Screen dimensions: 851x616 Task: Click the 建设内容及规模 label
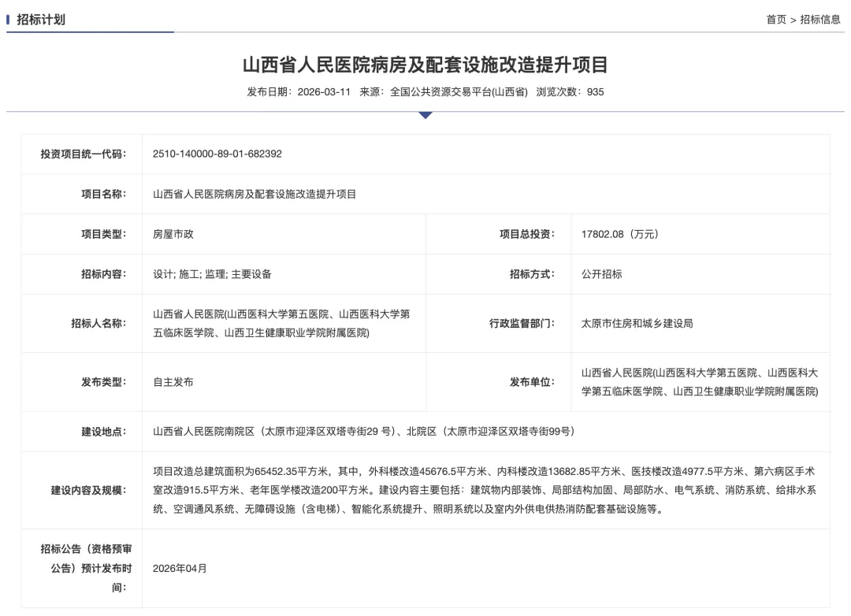click(88, 491)
